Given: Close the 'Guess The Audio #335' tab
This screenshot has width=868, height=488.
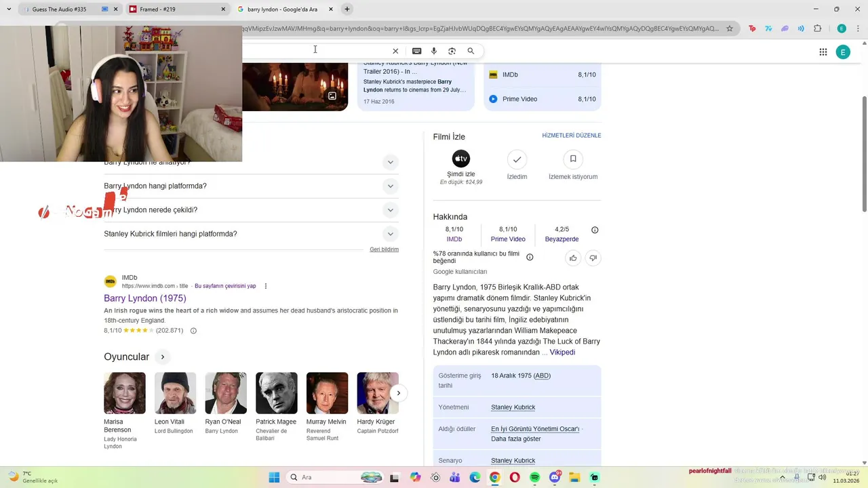Looking at the screenshot, I should point(115,9).
